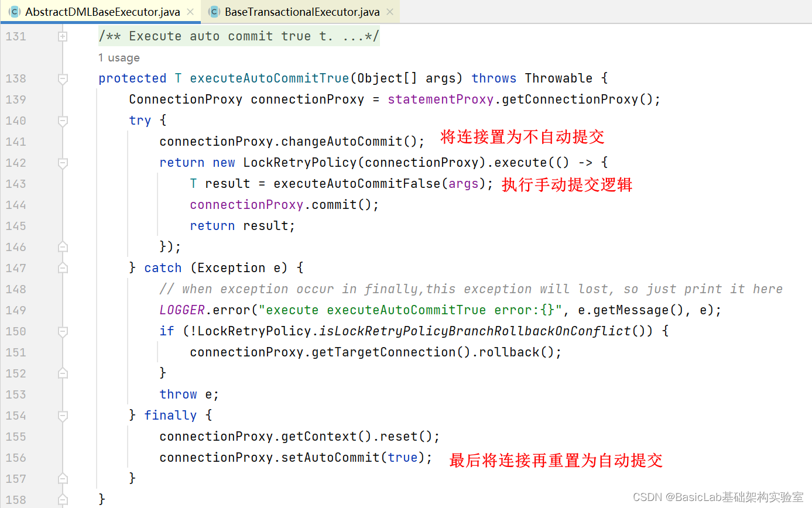Click method name executeAutoCommitTrue
This screenshot has width=812, height=508.
270,78
